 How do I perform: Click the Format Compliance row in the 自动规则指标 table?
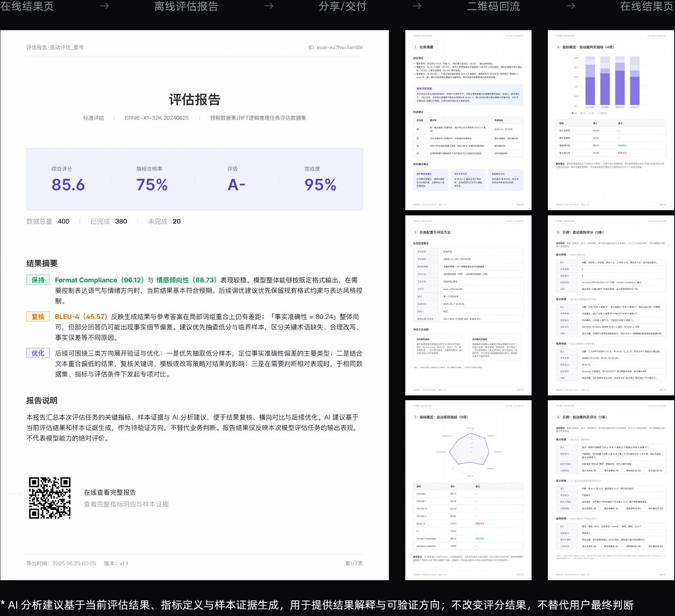pos(468,539)
